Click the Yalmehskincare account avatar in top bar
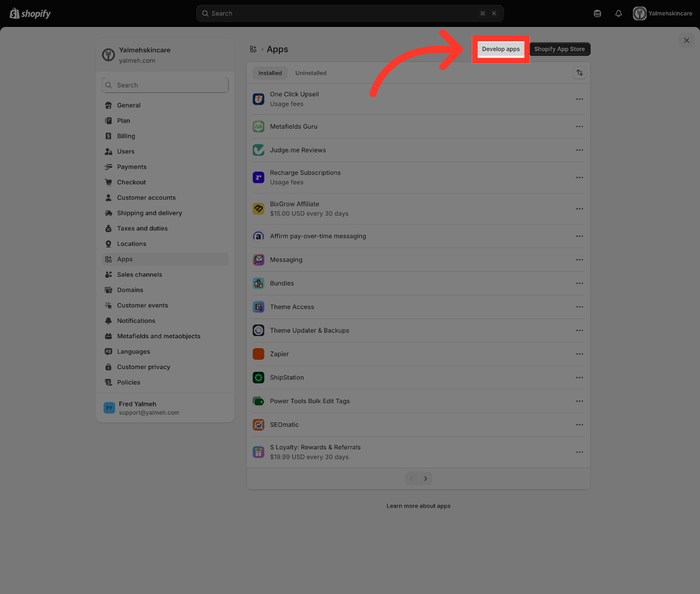 coord(640,14)
